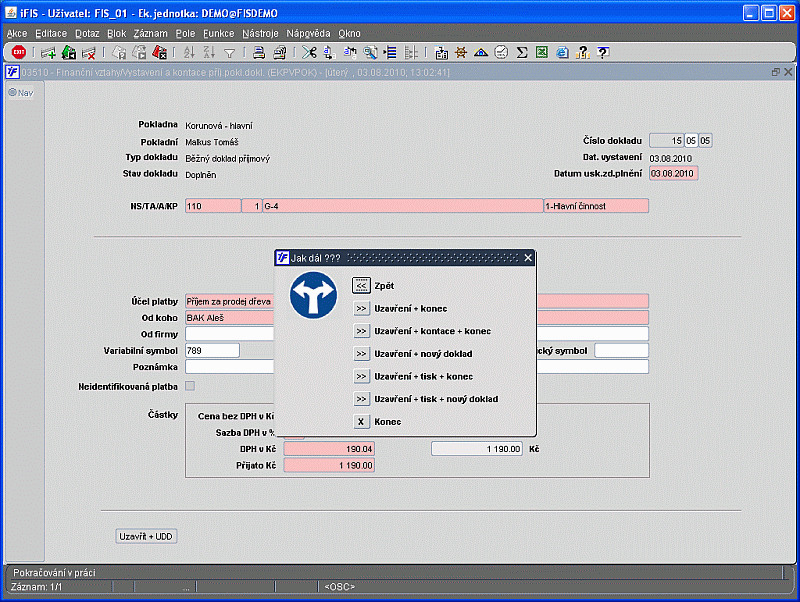The width and height of the screenshot is (800, 602).
Task: Click the Sigma sum icon
Action: pyautogui.click(x=522, y=53)
